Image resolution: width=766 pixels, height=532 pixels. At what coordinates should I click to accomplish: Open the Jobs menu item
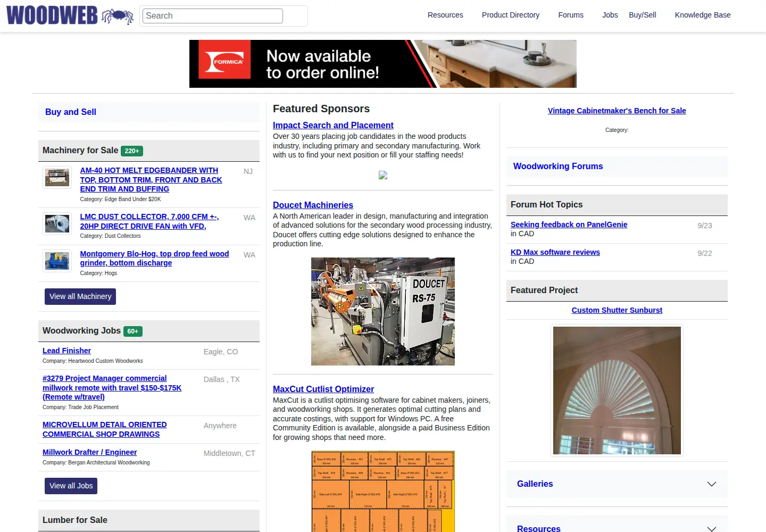[x=610, y=15]
